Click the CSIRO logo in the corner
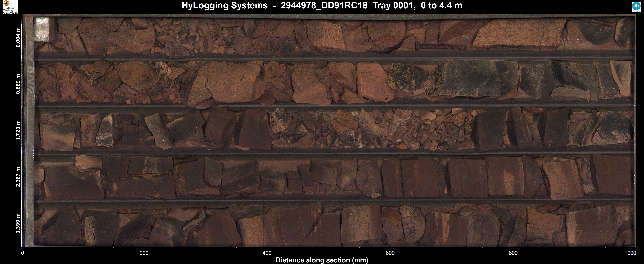Screen dimensions: 644x264 (636, 7)
